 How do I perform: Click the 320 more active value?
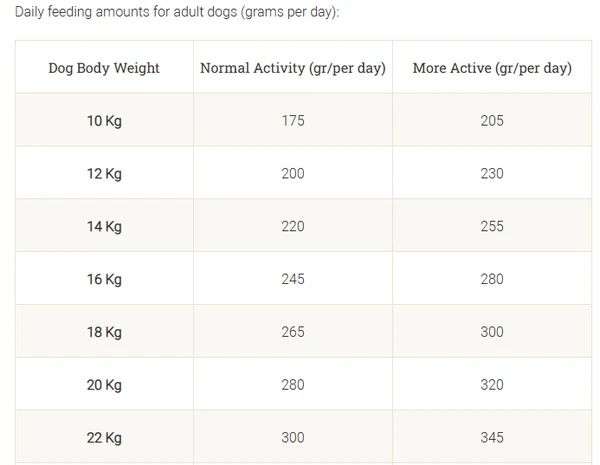point(492,385)
